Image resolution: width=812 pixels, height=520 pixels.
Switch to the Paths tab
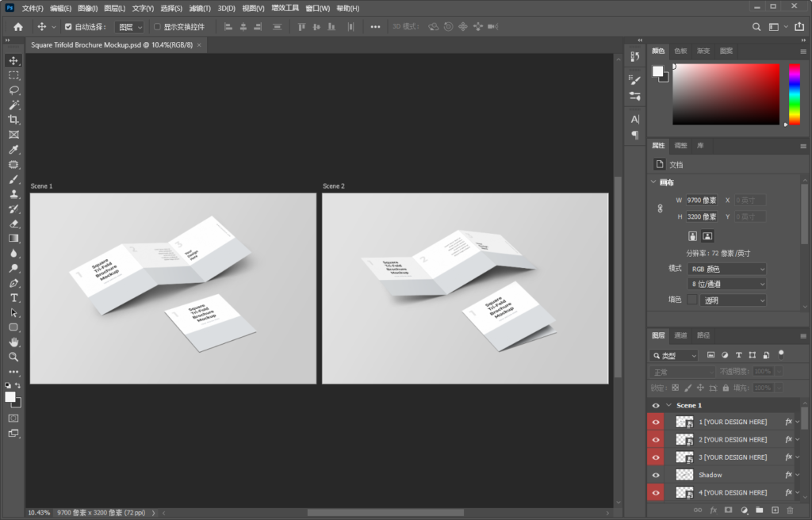tap(703, 335)
